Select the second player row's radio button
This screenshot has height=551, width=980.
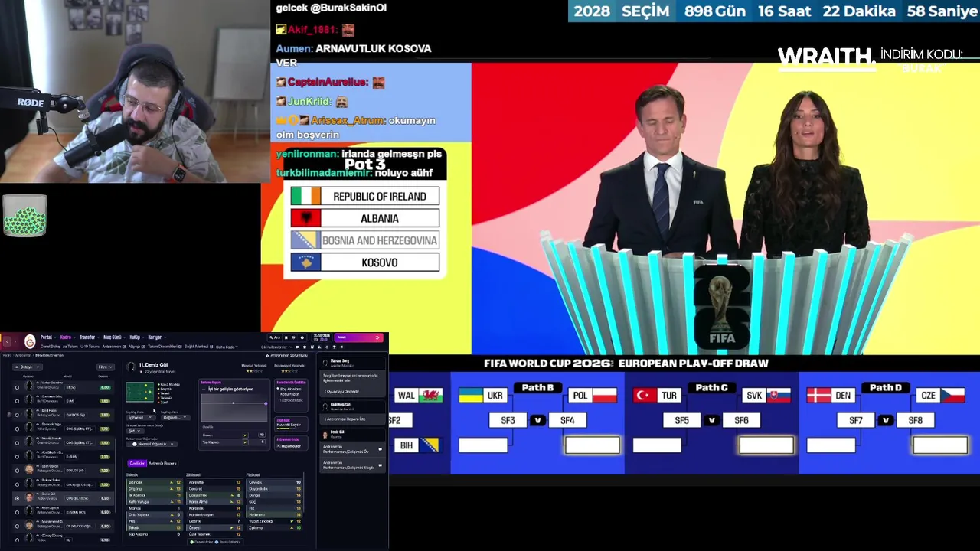(x=17, y=401)
